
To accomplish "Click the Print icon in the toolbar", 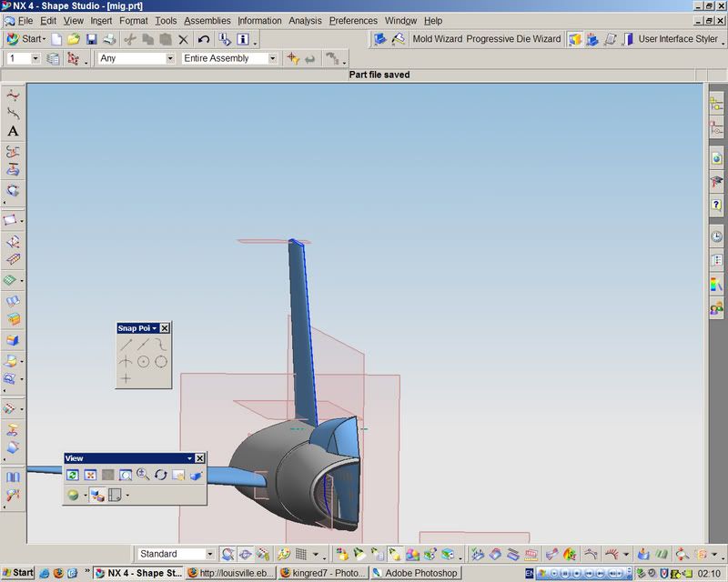I will [109, 39].
